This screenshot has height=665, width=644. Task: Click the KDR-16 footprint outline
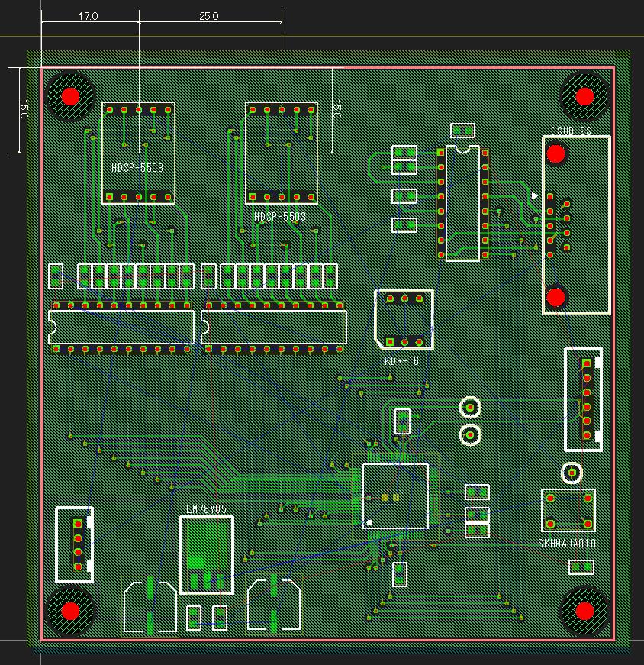[404, 320]
